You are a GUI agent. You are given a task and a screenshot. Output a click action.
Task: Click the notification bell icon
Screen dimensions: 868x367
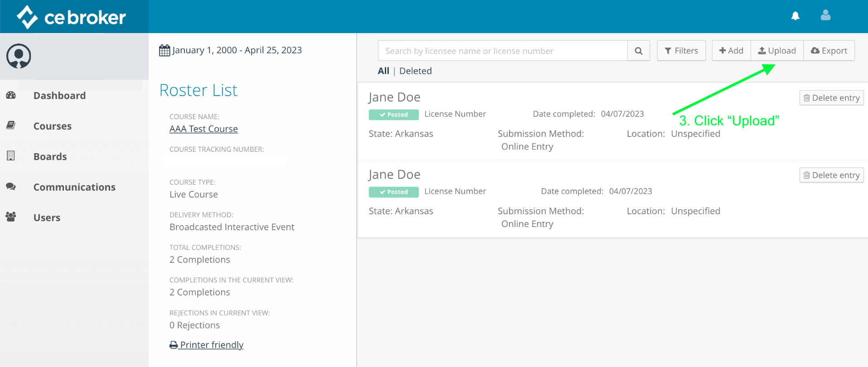pyautogui.click(x=795, y=16)
